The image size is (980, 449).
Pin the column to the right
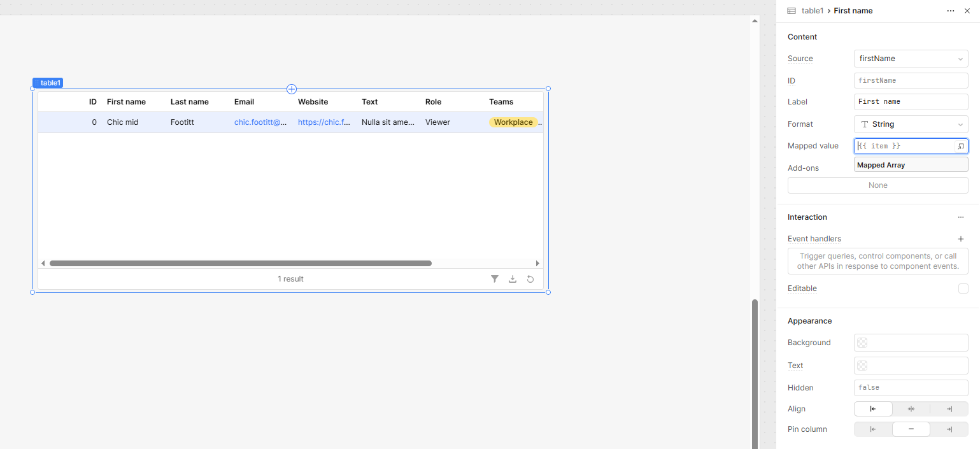[949, 429]
